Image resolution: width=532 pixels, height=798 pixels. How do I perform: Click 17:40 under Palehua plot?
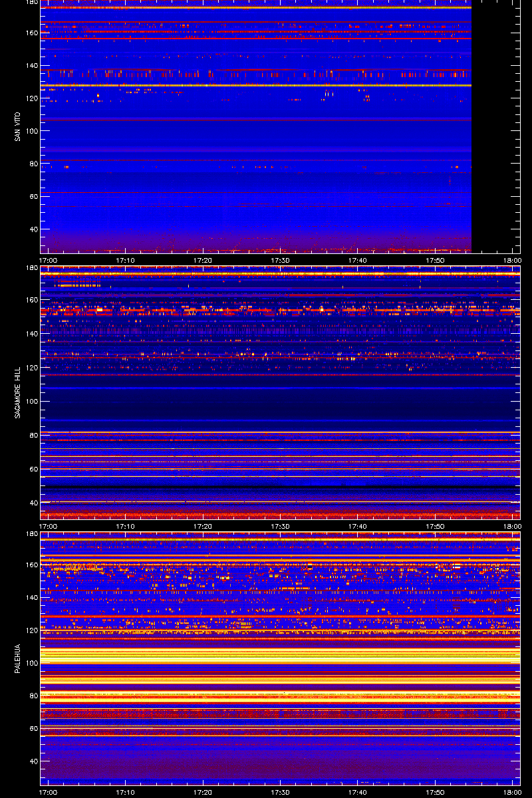tap(358, 793)
